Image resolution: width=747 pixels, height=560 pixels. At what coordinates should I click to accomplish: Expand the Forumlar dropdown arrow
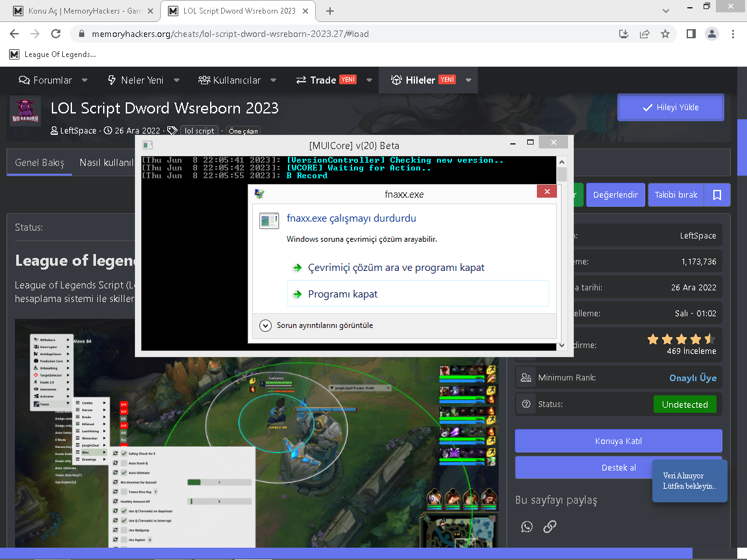click(x=85, y=80)
